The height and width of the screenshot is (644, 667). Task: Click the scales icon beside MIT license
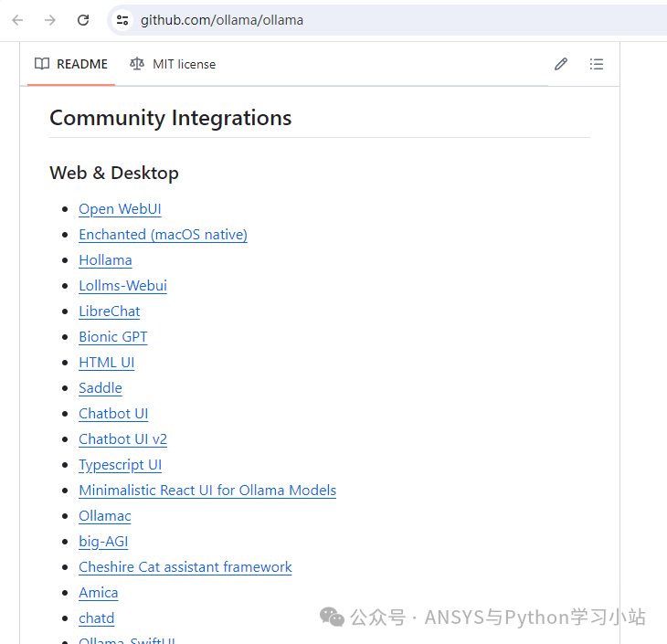pyautogui.click(x=137, y=64)
